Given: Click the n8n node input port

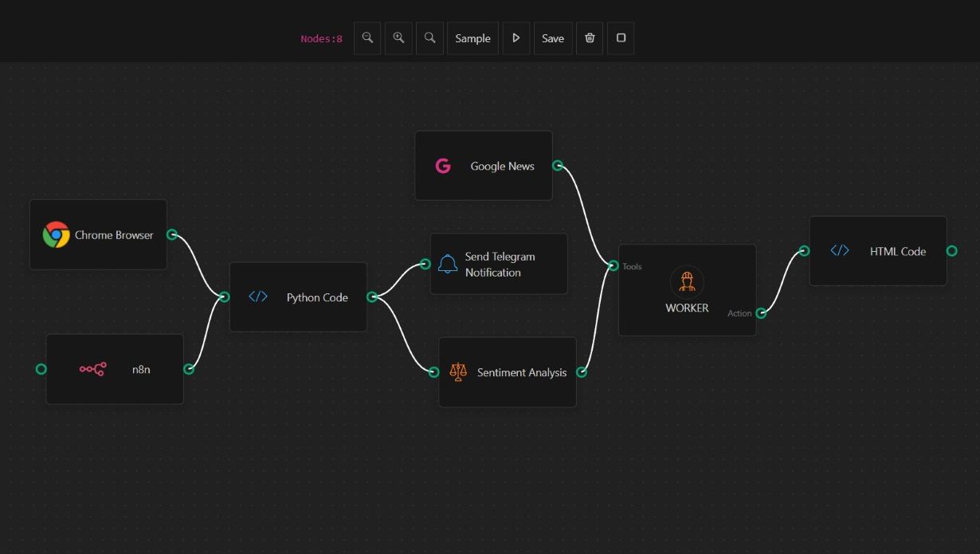Looking at the screenshot, I should point(41,369).
